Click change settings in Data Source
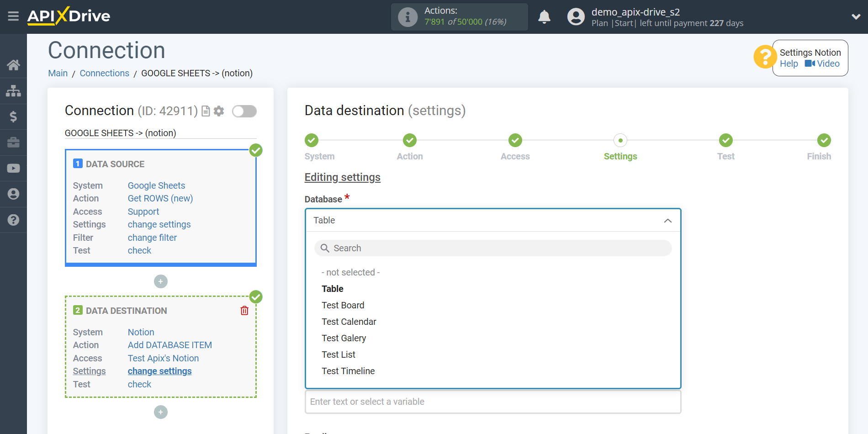The image size is (868, 434). [159, 224]
